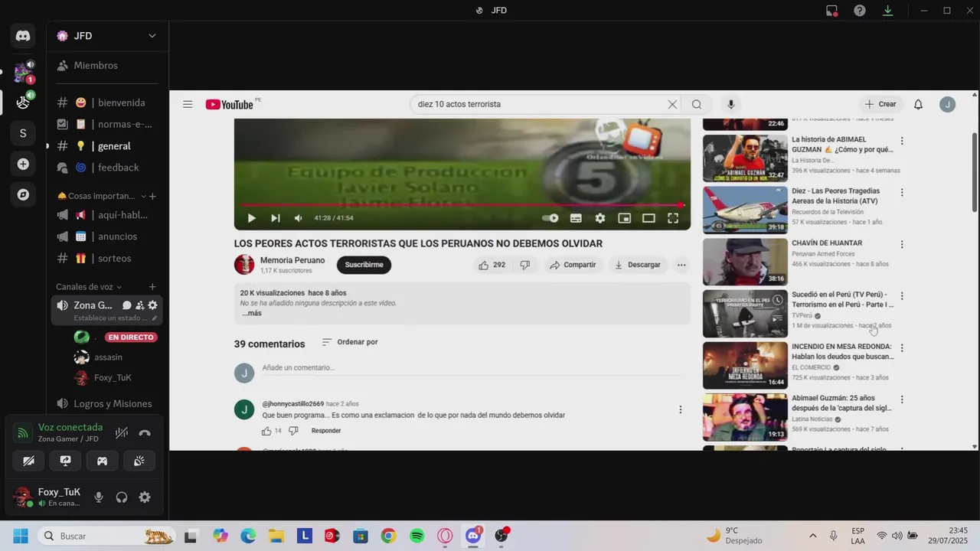Open Discord direct messages home icon

23,36
